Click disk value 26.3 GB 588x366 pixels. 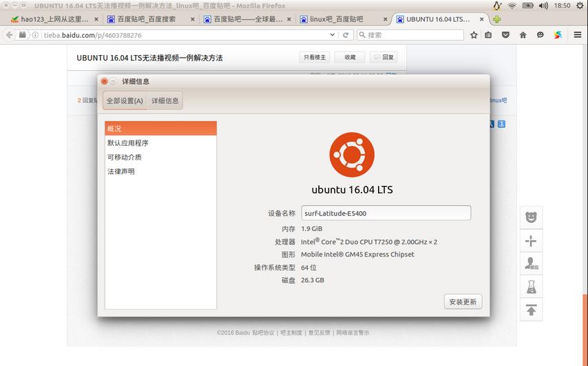313,280
